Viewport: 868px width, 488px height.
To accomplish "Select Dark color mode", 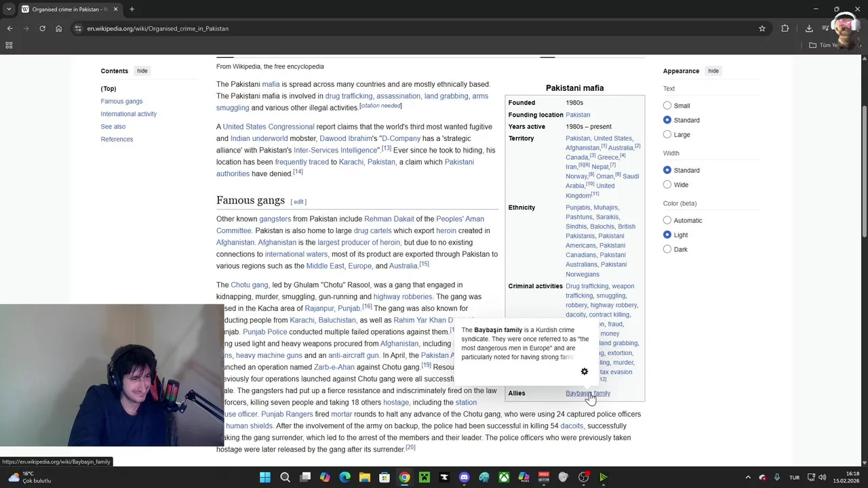I will coord(667,249).
